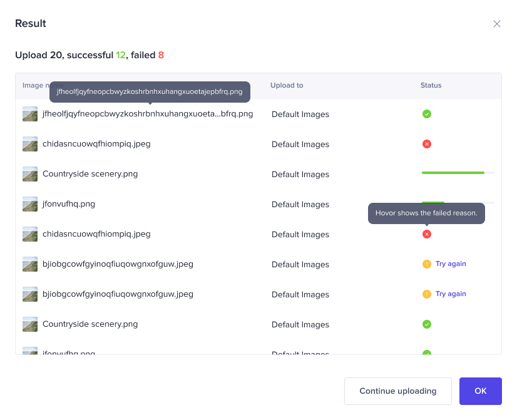The image size is (517, 420).
Task: Click the red failed count number 8
Action: click(x=161, y=55)
